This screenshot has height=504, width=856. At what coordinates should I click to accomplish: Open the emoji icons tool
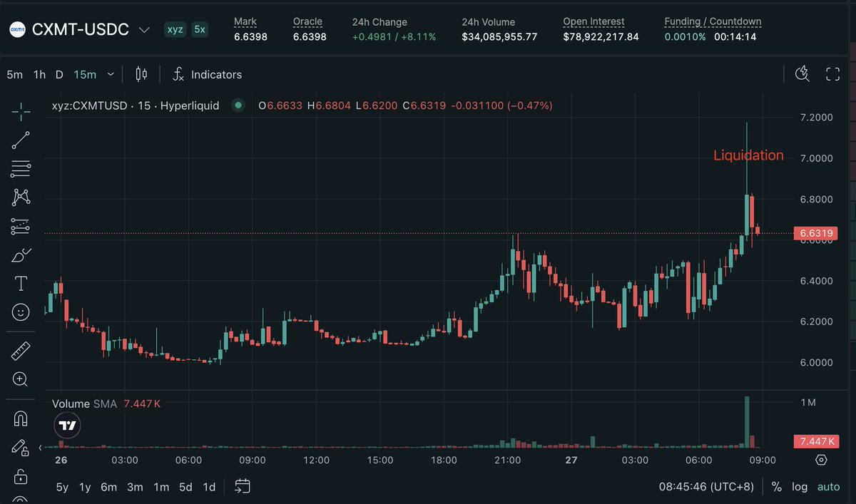[21, 312]
